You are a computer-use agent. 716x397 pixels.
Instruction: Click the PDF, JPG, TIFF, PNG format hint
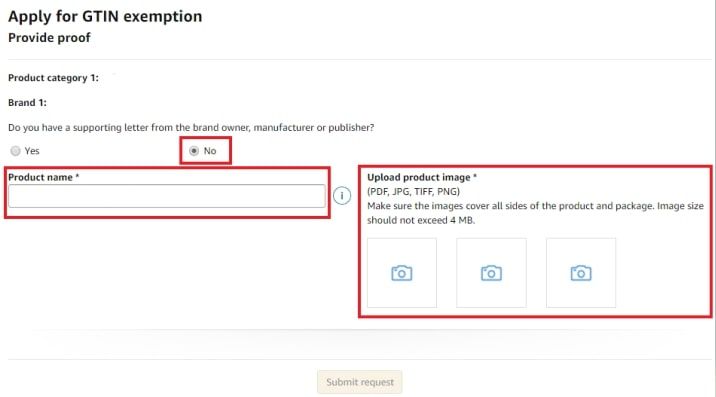coord(414,191)
